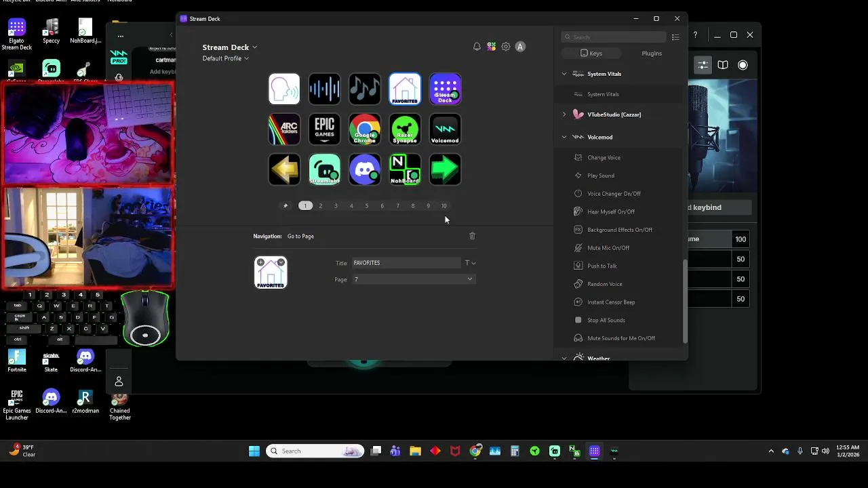The image size is (868, 488).
Task: Collapse the Voicemod category
Action: 564,137
